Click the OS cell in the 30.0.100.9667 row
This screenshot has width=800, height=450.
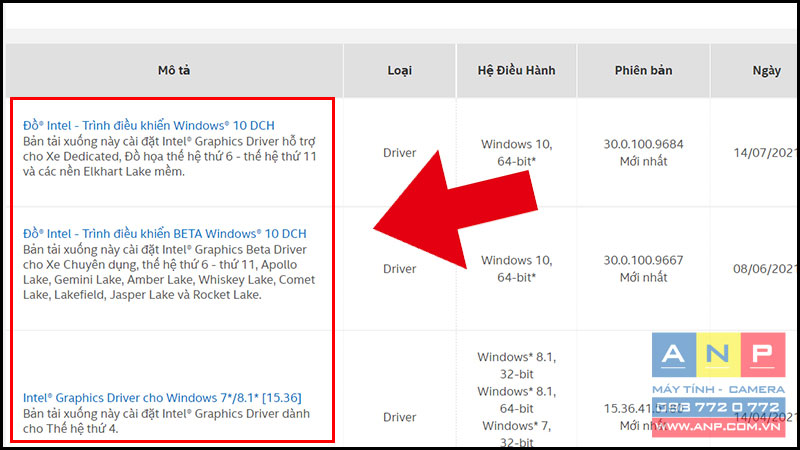click(516, 268)
